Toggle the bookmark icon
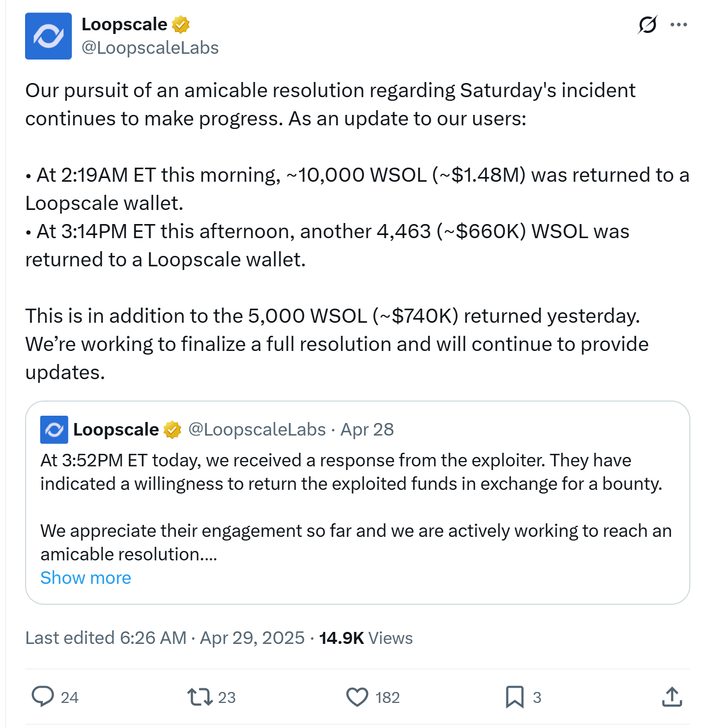This screenshot has width=707, height=728. coord(514,697)
